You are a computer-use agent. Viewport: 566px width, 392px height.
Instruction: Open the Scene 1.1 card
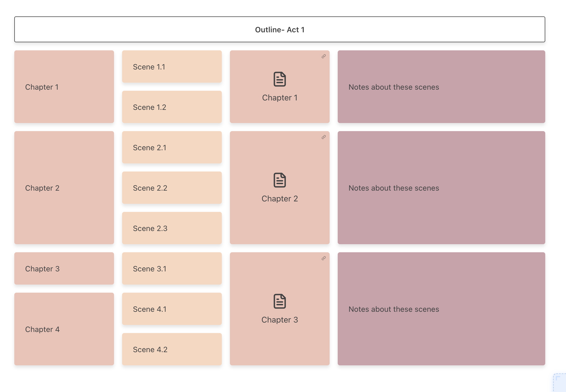[171, 66]
